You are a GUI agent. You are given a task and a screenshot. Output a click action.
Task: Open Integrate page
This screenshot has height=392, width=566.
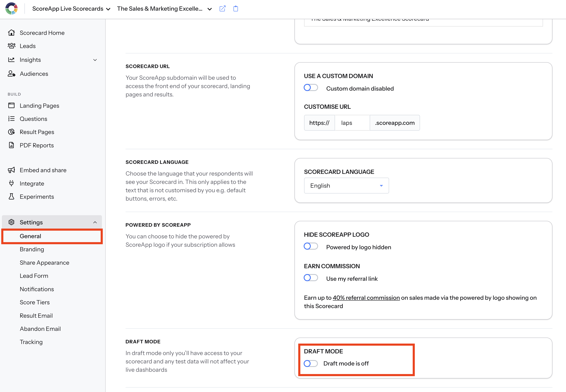pos(32,183)
